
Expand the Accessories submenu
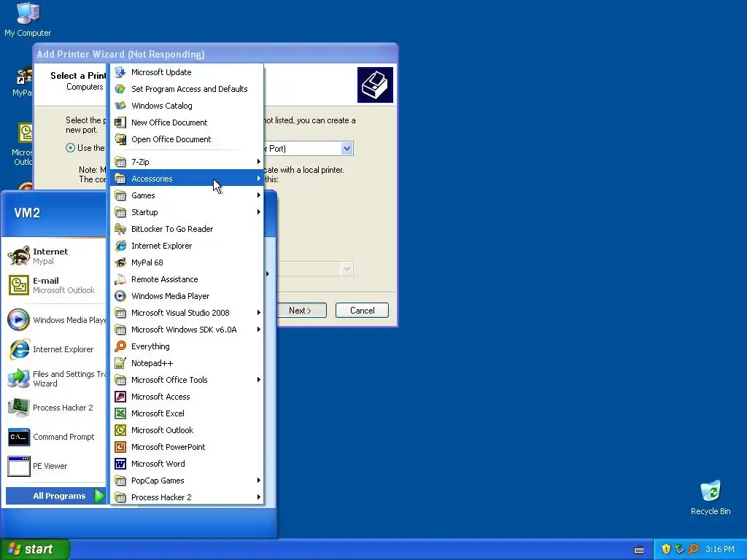coord(187,179)
